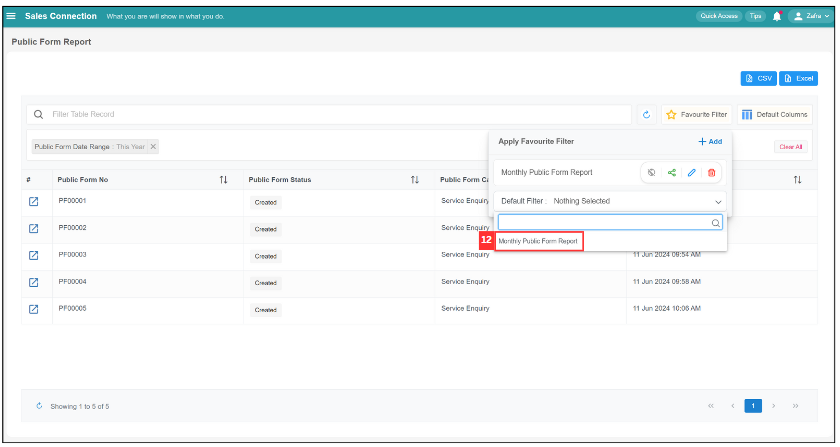Select page 1 in pagination

pyautogui.click(x=753, y=406)
